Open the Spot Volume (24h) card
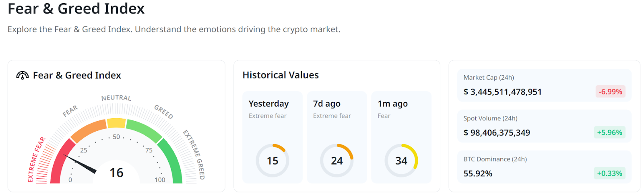 pyautogui.click(x=544, y=126)
